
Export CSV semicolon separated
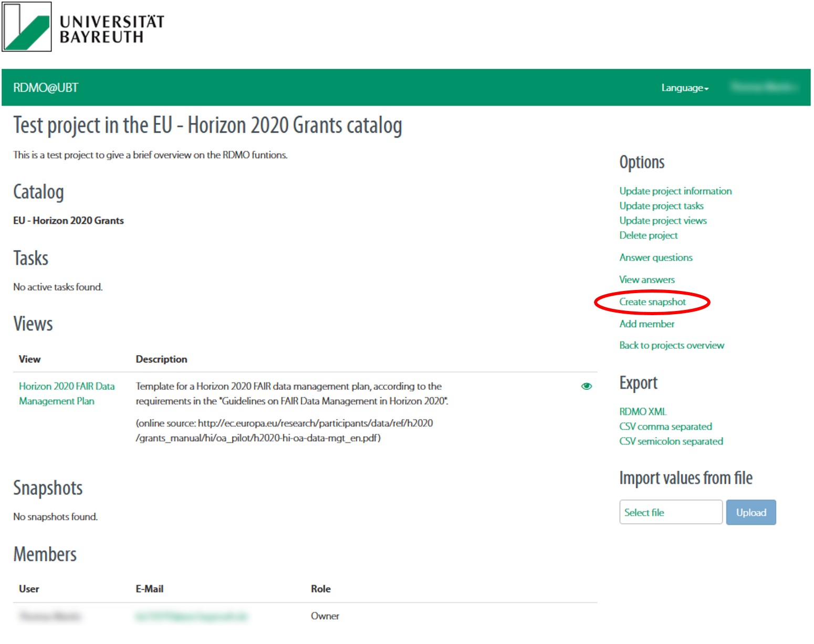click(671, 441)
